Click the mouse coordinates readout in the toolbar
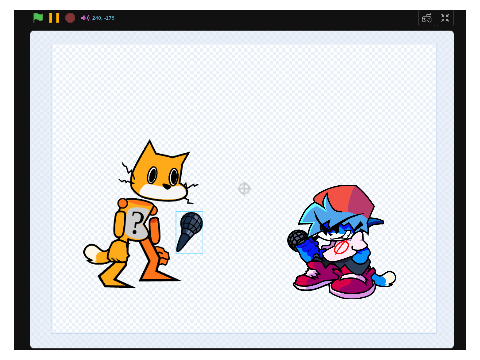Screen dimensions: 480x360 point(103,18)
